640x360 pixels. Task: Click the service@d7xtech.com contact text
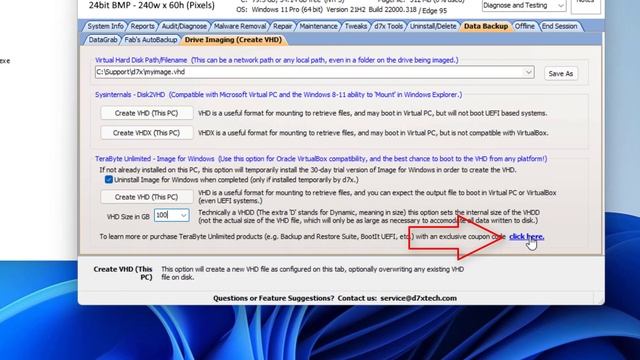click(418, 298)
